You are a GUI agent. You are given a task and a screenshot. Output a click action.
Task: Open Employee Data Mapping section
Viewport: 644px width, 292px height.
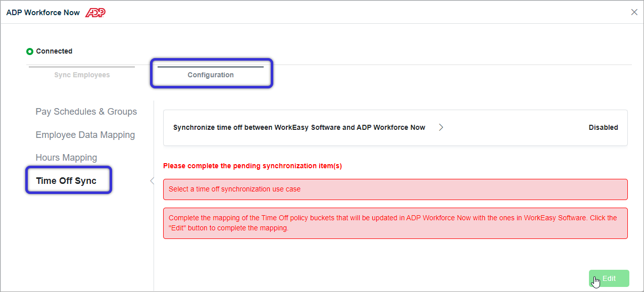pos(85,135)
